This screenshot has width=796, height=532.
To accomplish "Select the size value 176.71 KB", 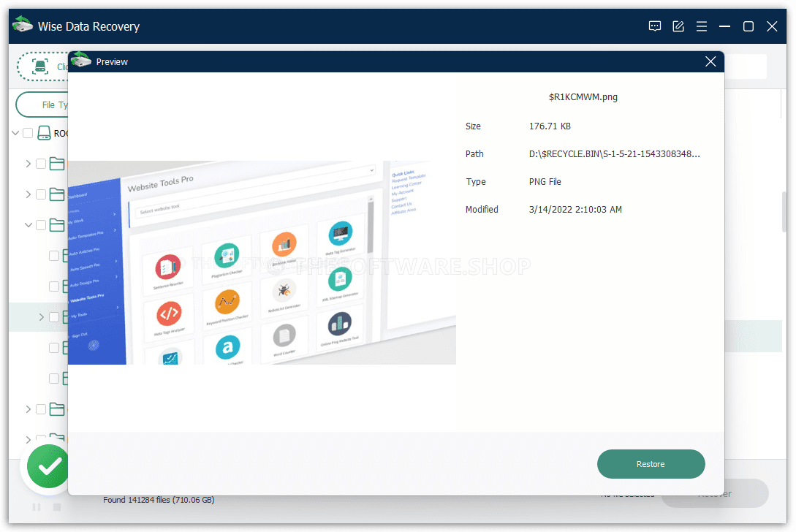I will pos(550,126).
